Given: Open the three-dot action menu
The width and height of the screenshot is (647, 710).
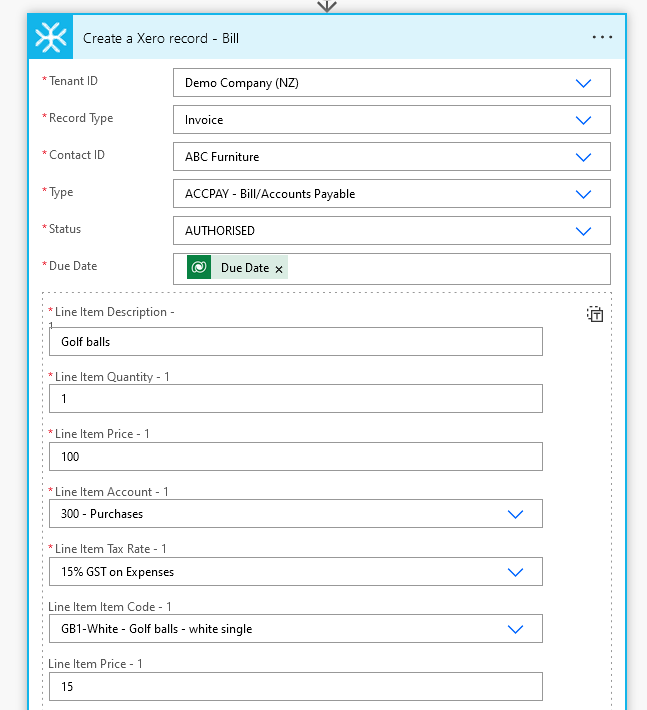Looking at the screenshot, I should tap(602, 37).
